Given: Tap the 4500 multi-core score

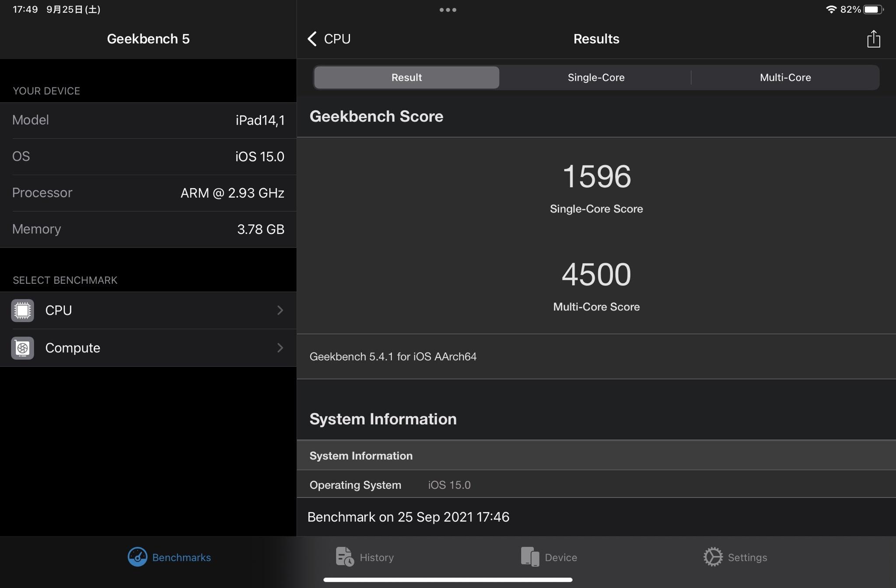Looking at the screenshot, I should 596,275.
